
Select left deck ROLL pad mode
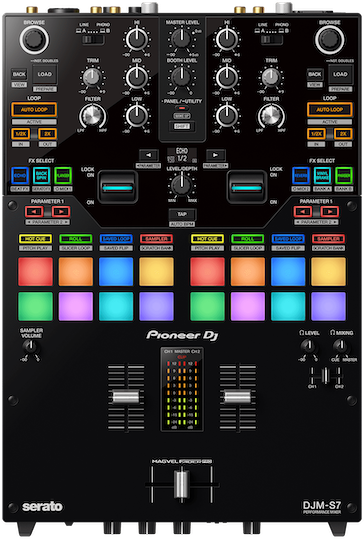(76, 239)
